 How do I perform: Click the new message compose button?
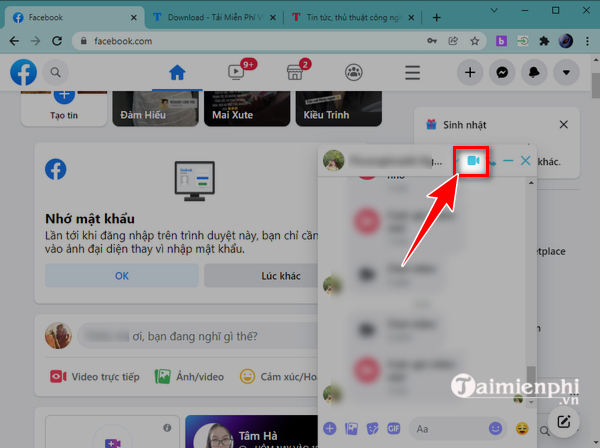coord(564,422)
